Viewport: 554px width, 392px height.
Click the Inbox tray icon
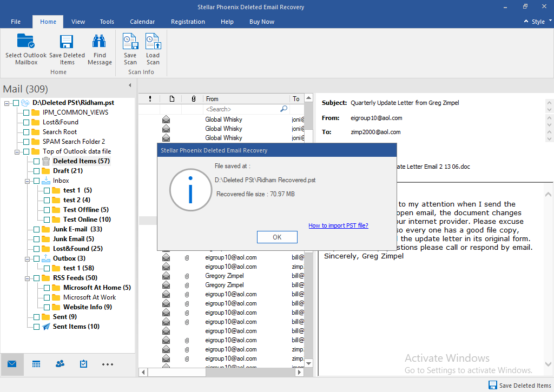click(46, 181)
